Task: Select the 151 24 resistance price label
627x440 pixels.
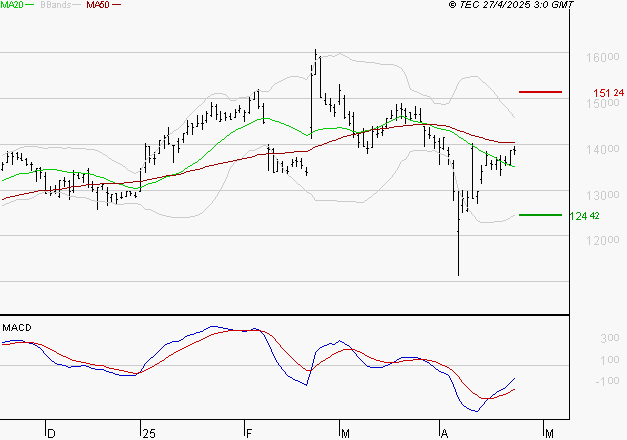Action: click(x=608, y=93)
